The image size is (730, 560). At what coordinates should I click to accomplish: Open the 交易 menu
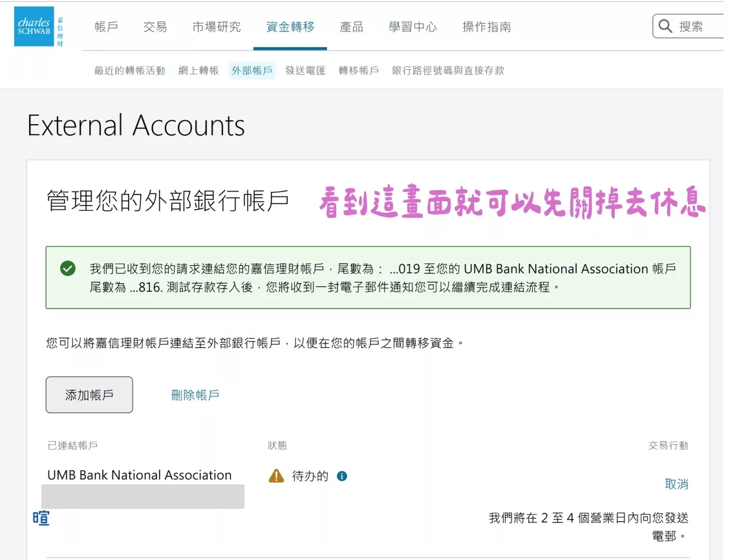pyautogui.click(x=155, y=27)
